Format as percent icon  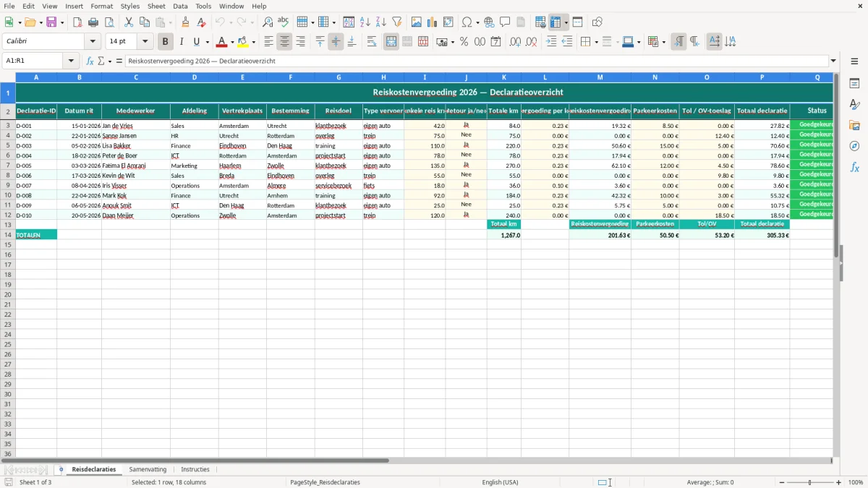[x=464, y=42]
